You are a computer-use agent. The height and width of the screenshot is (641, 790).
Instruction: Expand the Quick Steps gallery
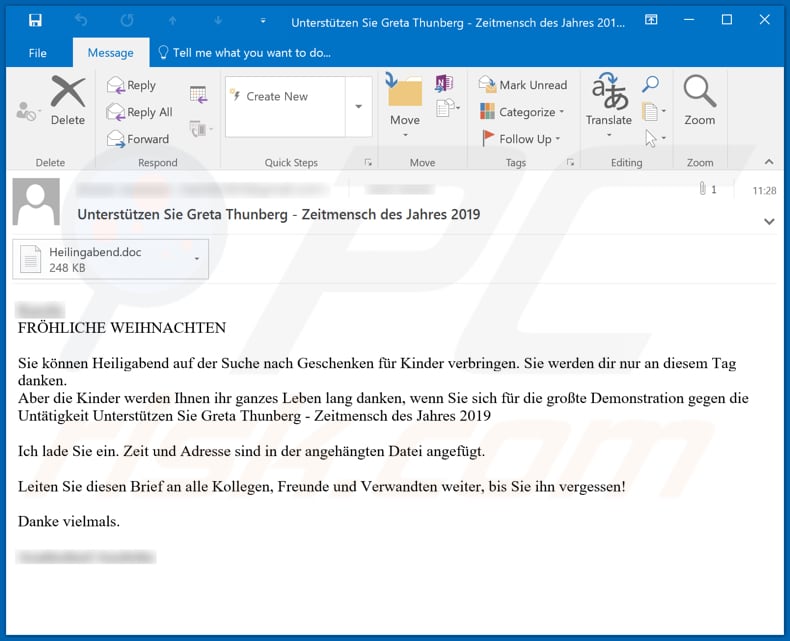359,107
